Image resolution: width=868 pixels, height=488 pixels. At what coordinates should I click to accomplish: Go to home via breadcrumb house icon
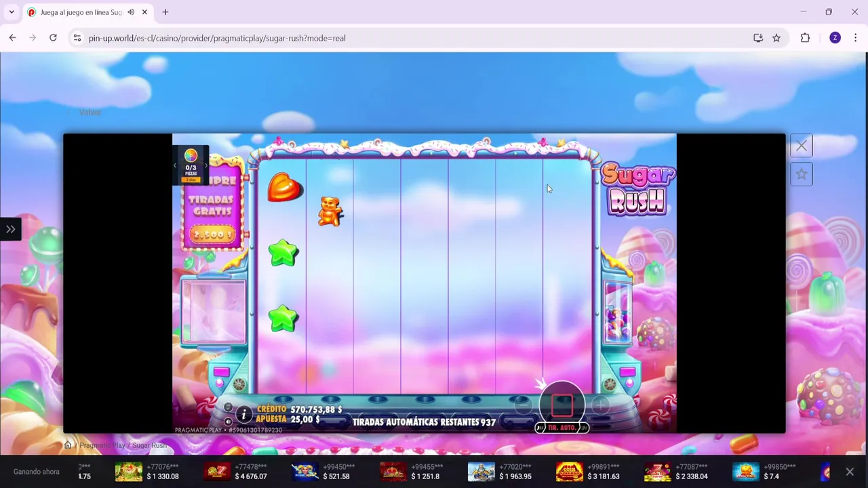(68, 445)
